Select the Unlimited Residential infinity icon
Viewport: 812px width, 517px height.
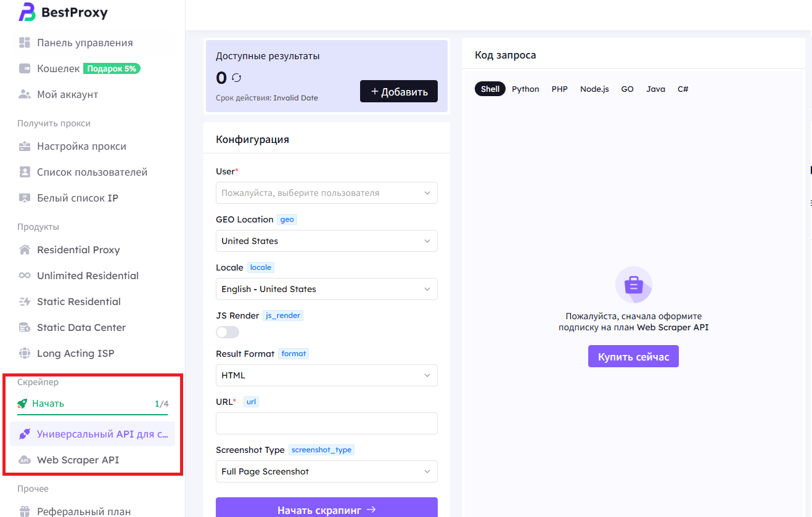pos(25,276)
